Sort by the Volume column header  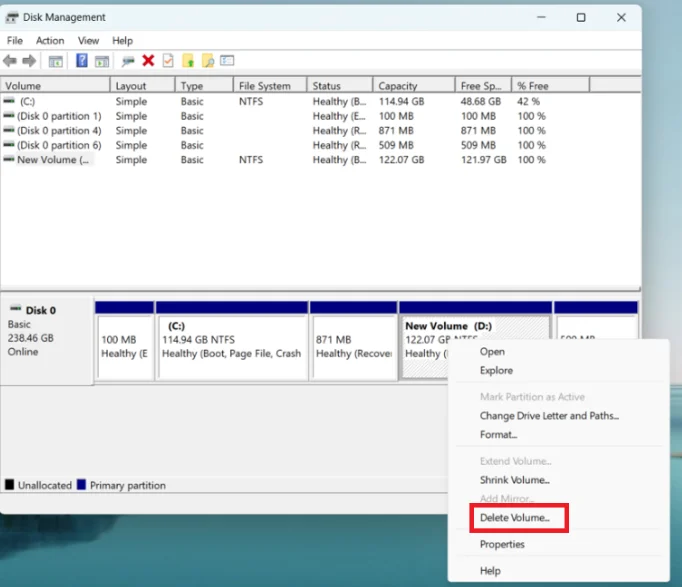(55, 86)
